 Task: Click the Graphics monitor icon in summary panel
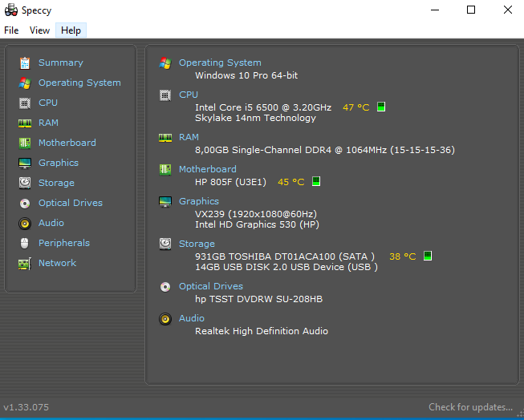pyautogui.click(x=165, y=202)
